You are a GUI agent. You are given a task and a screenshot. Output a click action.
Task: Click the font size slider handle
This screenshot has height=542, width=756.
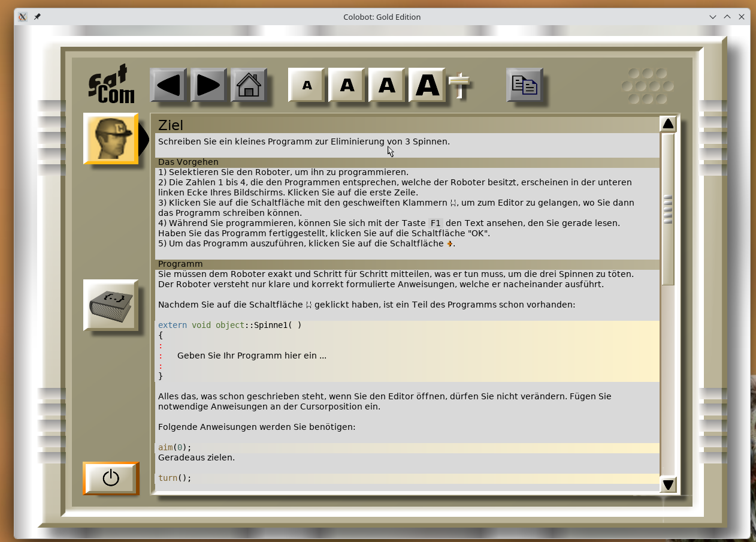[459, 80]
